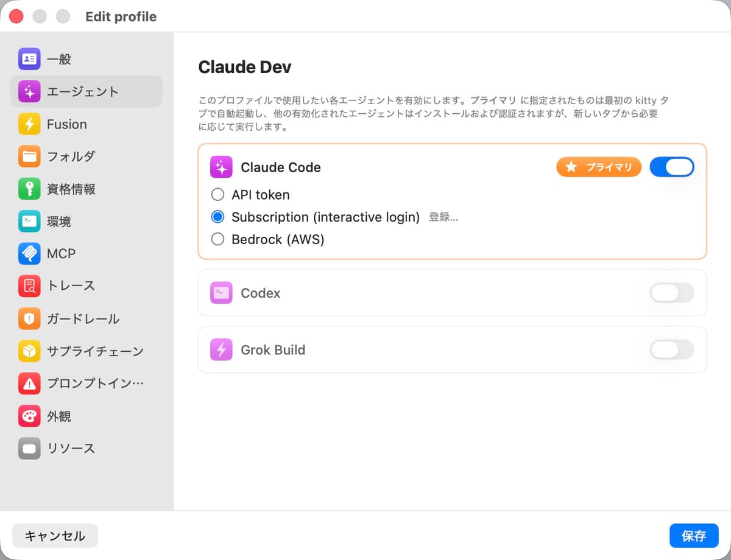Click the 一般 ID-card sidebar icon
The width and height of the screenshot is (731, 560).
(29, 59)
